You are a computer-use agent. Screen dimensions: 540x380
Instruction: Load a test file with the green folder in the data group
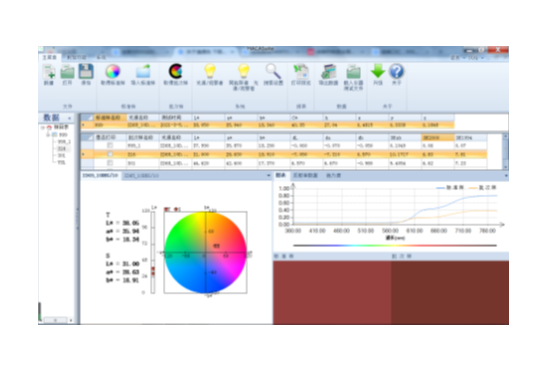coord(353,78)
